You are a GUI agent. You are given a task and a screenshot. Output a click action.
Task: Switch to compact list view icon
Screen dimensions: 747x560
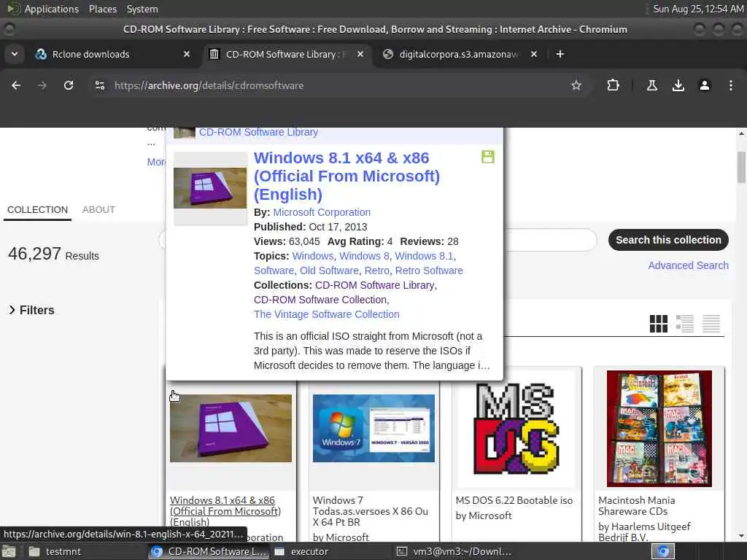pos(711,324)
